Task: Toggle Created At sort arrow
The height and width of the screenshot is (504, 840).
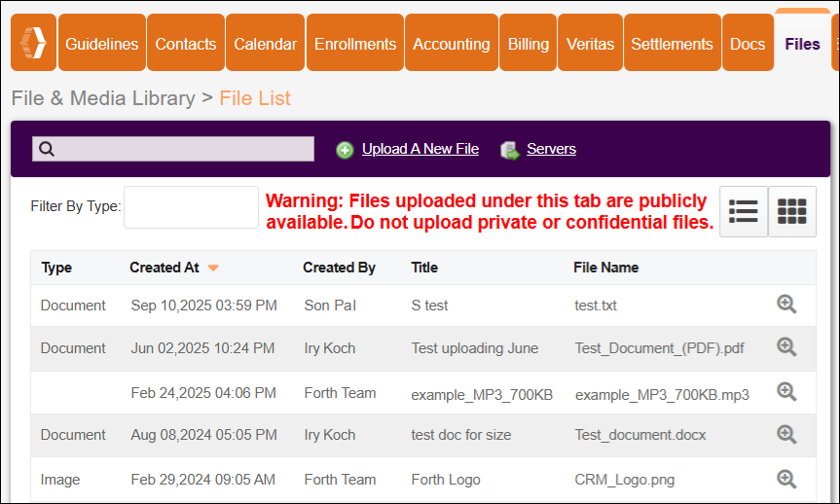Action: click(213, 268)
